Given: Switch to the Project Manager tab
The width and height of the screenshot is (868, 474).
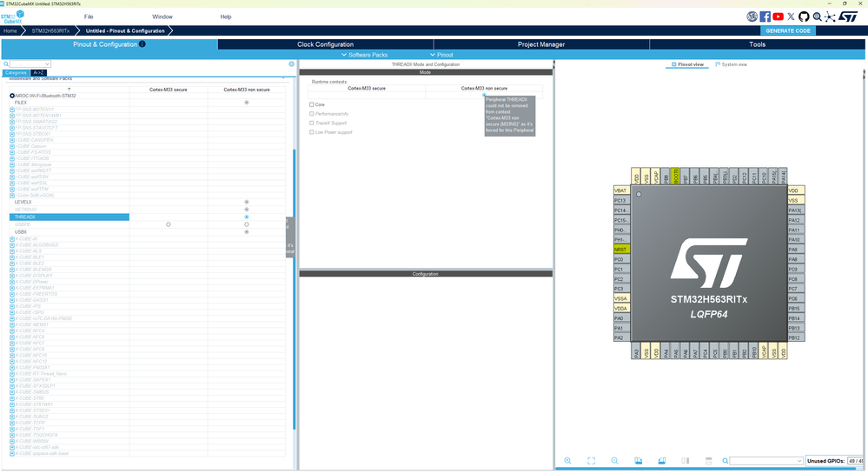Looking at the screenshot, I should click(x=540, y=44).
